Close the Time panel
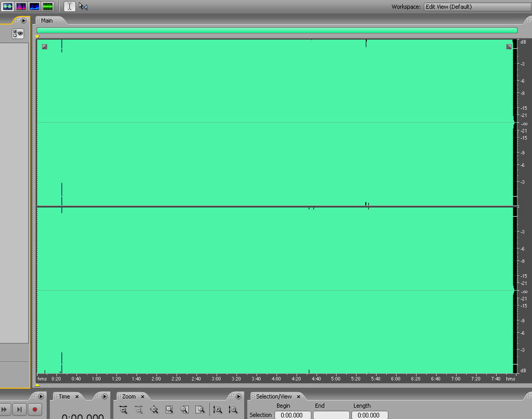Image resolution: width=532 pixels, height=419 pixels. pos(77,397)
